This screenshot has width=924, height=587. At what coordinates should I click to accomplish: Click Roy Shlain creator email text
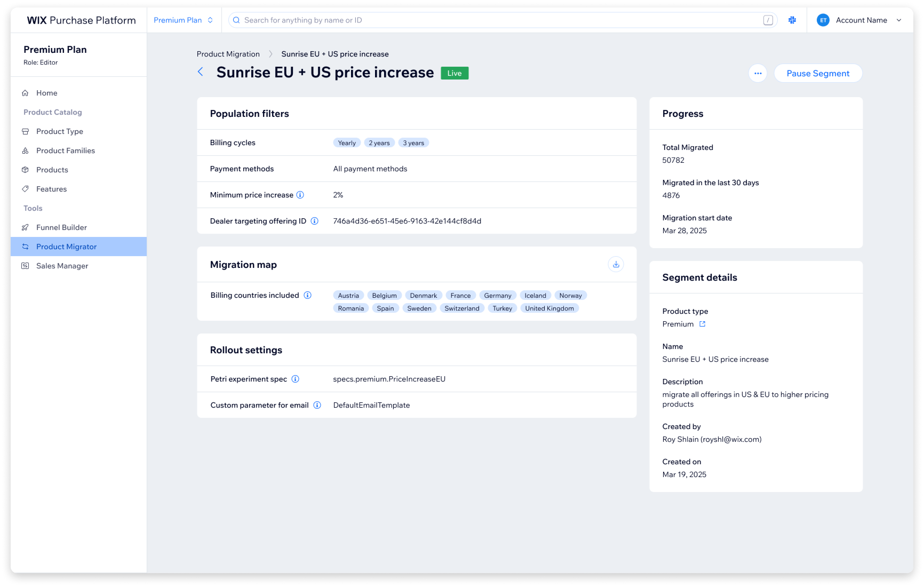[712, 439]
